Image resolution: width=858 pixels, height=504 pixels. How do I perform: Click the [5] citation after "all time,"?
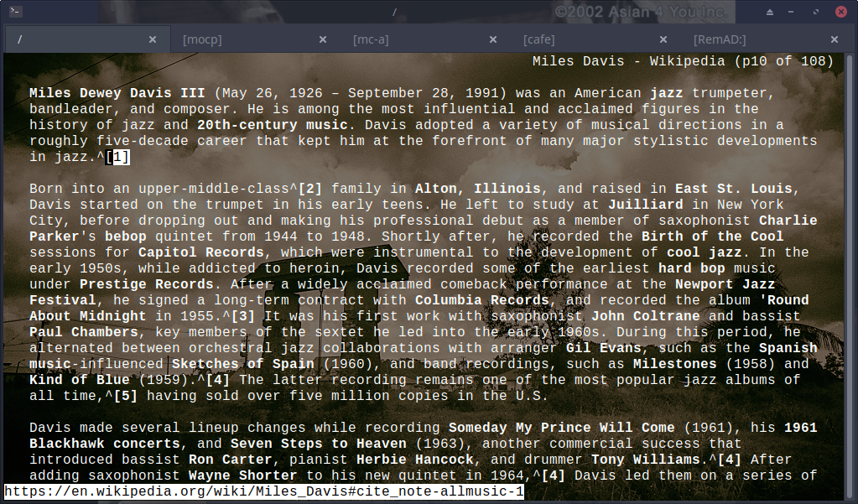coord(126,396)
